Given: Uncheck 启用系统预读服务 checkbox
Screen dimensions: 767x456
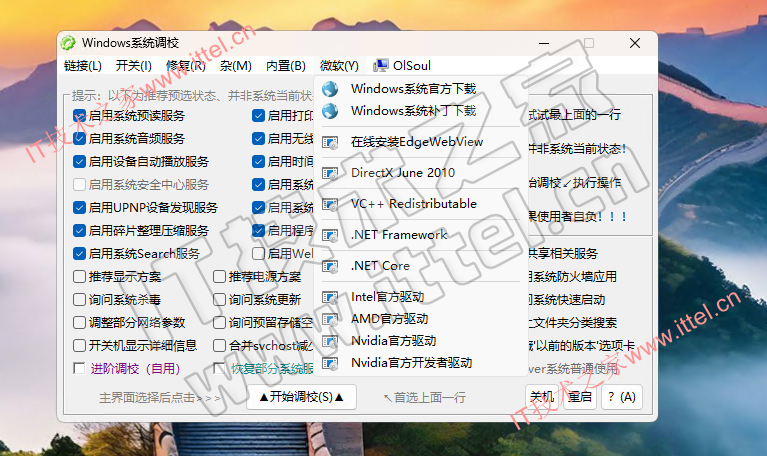Looking at the screenshot, I should (x=80, y=116).
